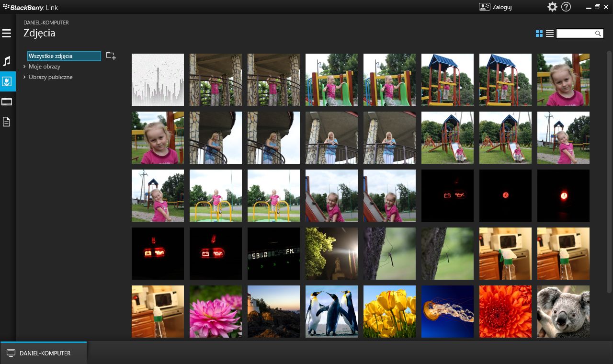Expand the Obrazy publiczne arrow

(x=24, y=77)
